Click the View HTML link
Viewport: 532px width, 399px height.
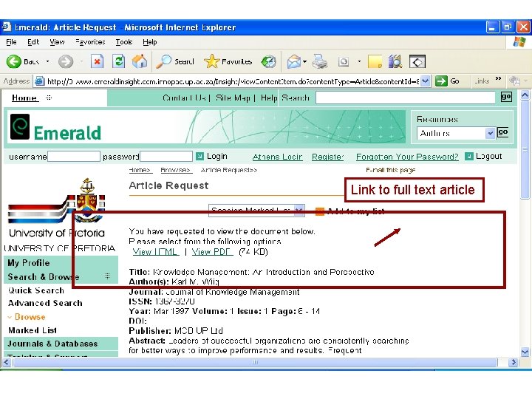pyautogui.click(x=155, y=252)
